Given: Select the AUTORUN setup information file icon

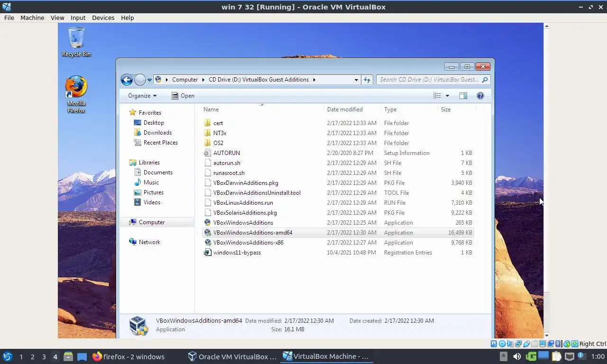Looking at the screenshot, I should click(207, 153).
